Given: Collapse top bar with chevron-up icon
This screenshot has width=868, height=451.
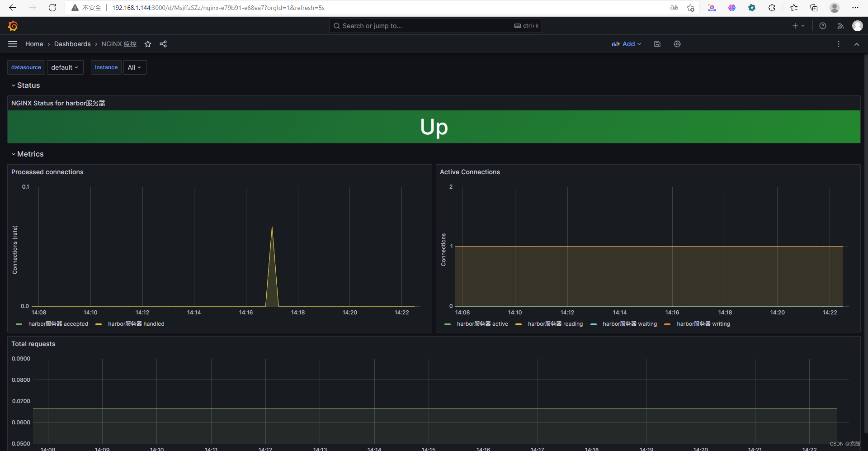Looking at the screenshot, I should [857, 44].
